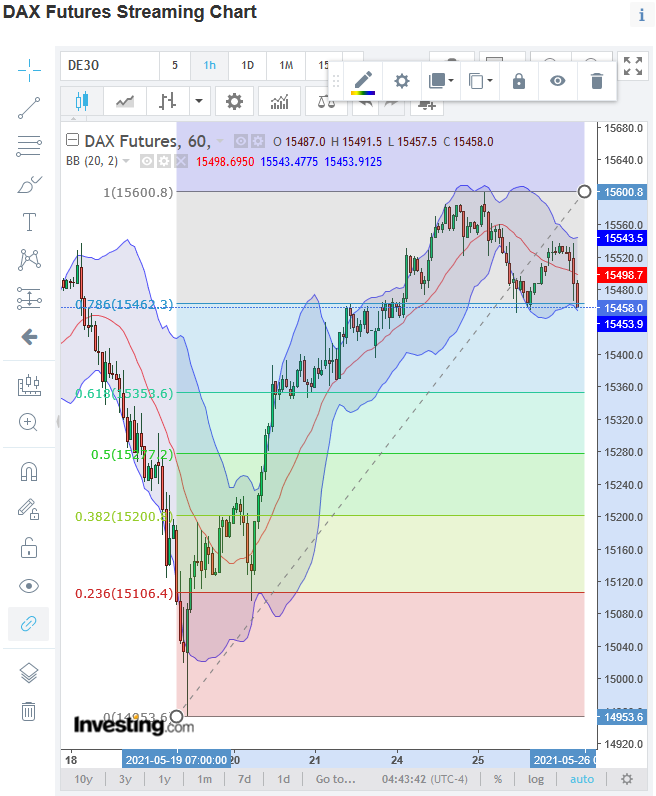Image resolution: width=656 pixels, height=796 pixels.
Task: Open the indicators menu
Action: pos(279,101)
